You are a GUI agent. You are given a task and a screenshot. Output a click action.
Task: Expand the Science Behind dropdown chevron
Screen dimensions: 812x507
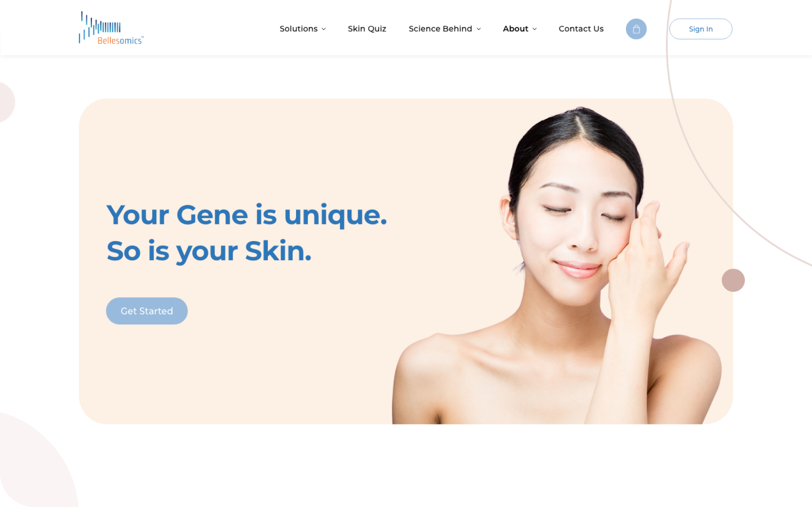479,29
